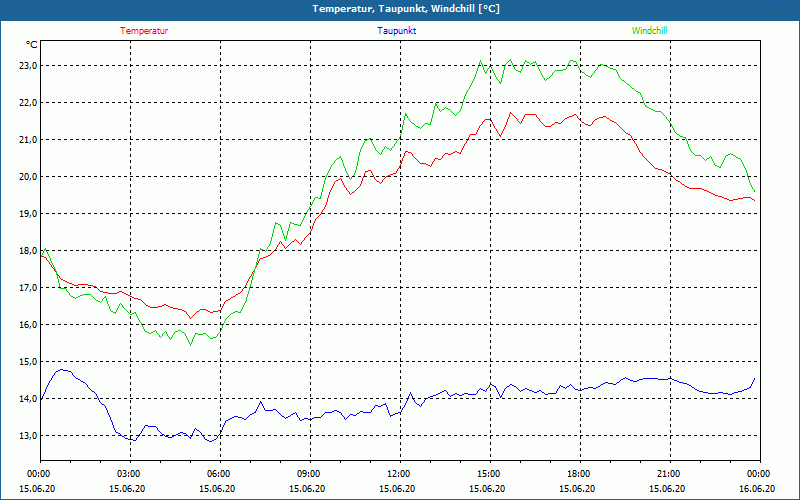The height and width of the screenshot is (500, 800).
Task: Click the '14,0' y-axis value
Action: pyautogui.click(x=27, y=398)
